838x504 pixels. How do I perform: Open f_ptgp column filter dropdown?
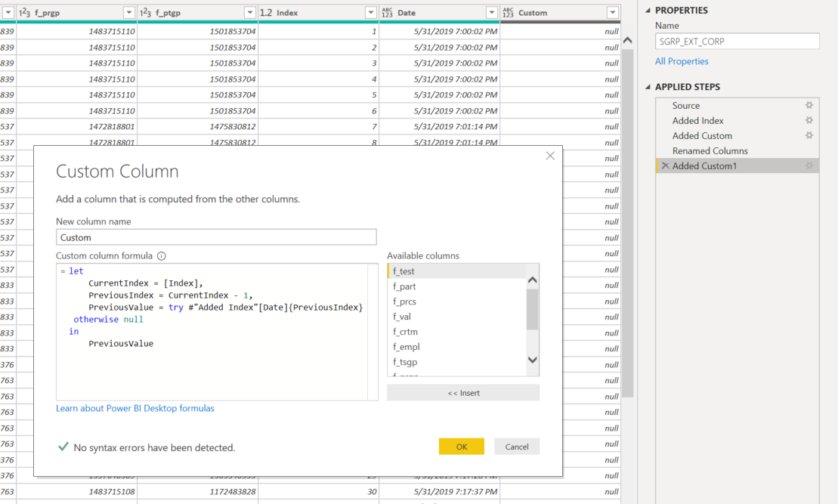pyautogui.click(x=249, y=13)
